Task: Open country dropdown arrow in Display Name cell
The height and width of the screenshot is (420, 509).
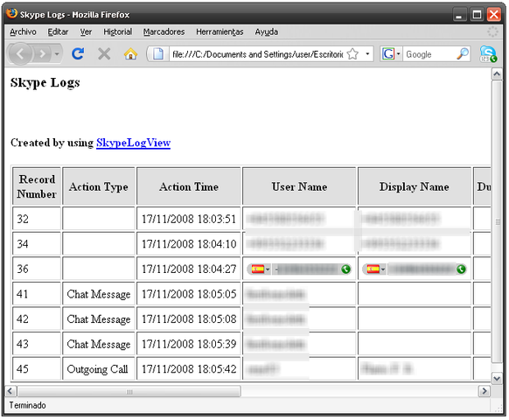Action: pos(383,269)
